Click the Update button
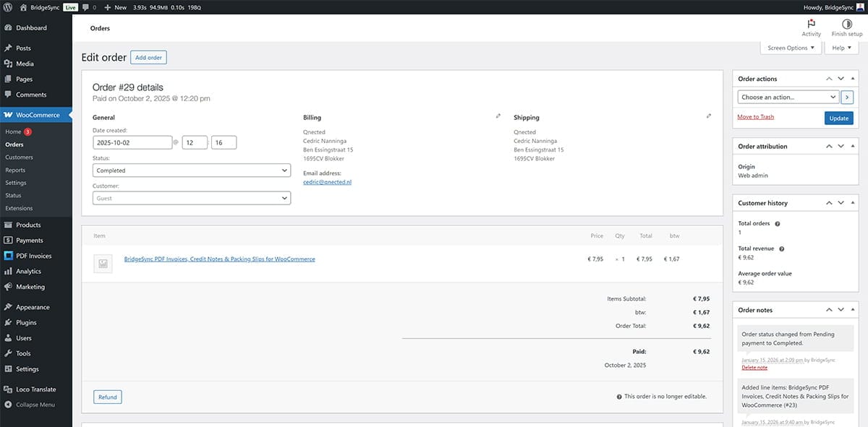 coord(838,117)
